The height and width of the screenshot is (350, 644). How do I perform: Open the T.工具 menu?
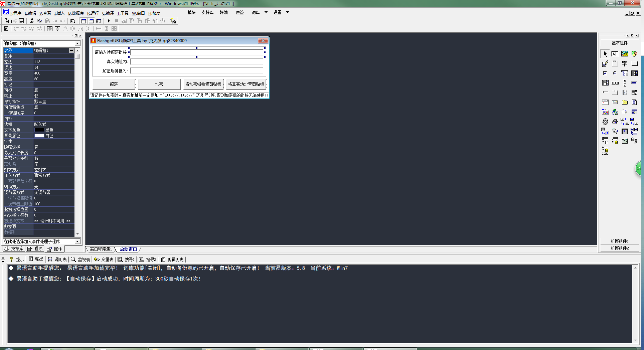pos(123,13)
